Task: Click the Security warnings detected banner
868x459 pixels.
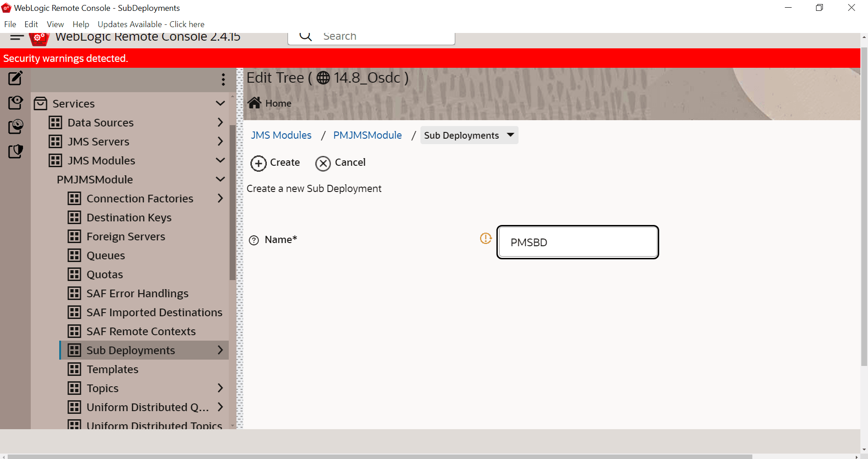Action: pyautogui.click(x=430, y=58)
